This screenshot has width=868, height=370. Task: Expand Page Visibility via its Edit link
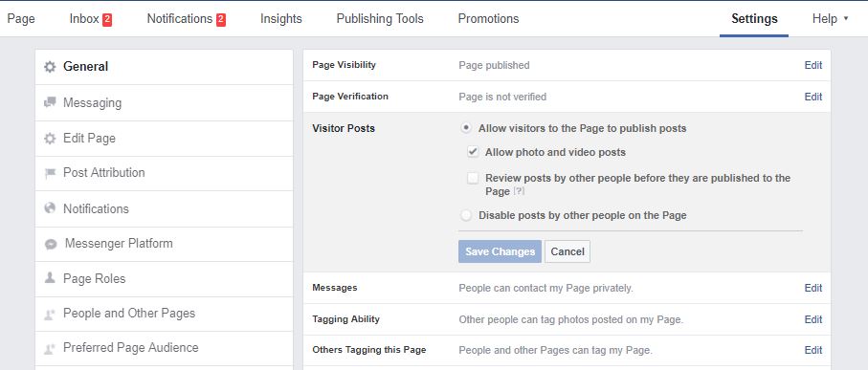(x=813, y=65)
